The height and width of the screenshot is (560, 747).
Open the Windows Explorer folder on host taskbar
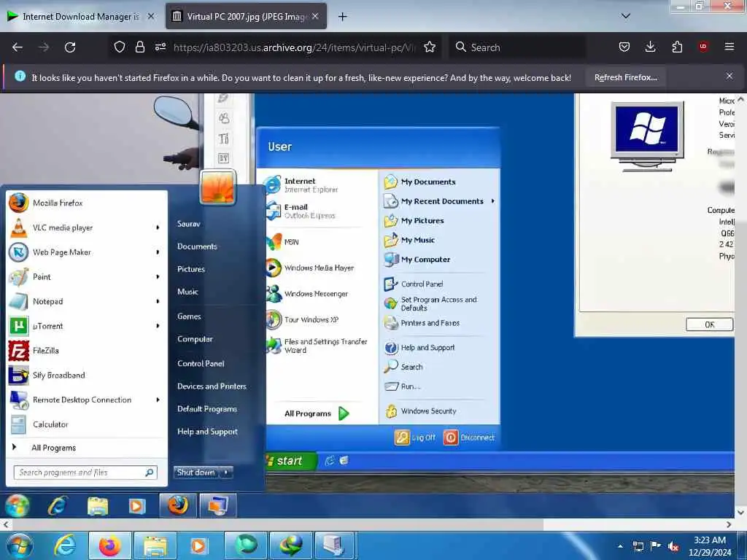click(155, 545)
